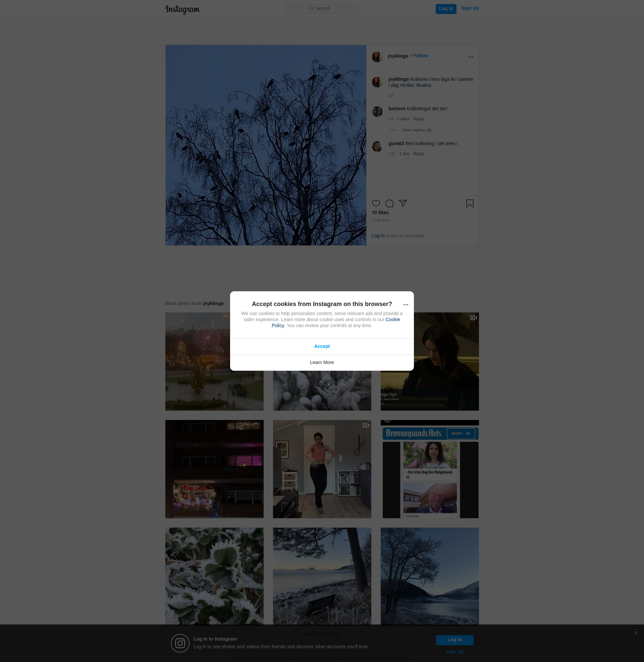Open helzevs commenter avatar

[377, 112]
